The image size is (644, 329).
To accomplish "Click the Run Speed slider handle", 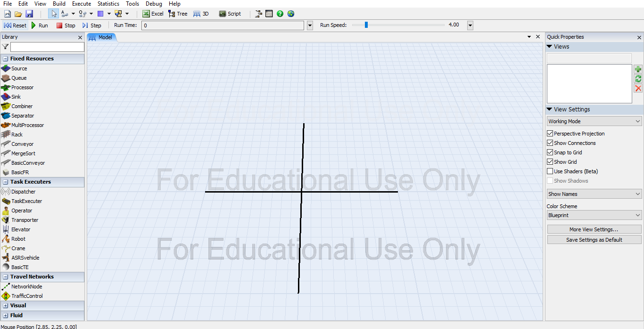I will 366,25.
